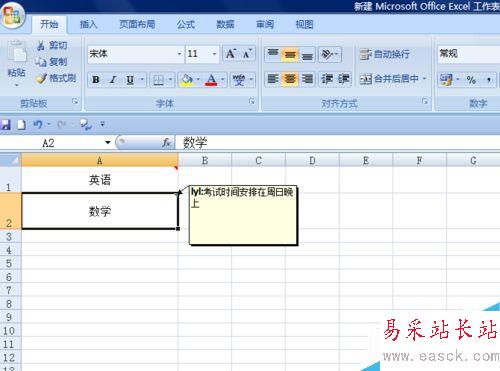The height and width of the screenshot is (371, 500).
Task: Select column A header
Action: [100, 161]
